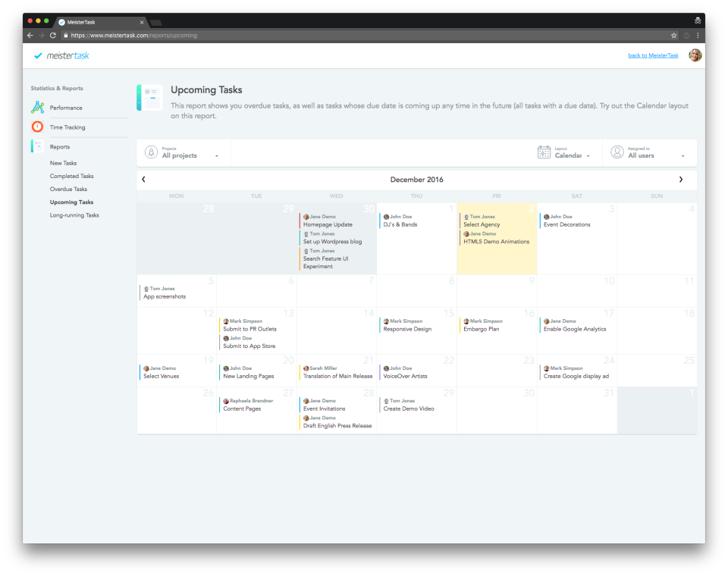Open the Create Google display ad task

576,377
